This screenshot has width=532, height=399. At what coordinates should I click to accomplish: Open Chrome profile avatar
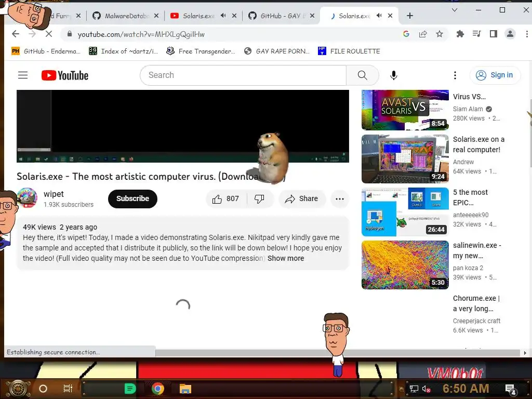[x=510, y=34]
